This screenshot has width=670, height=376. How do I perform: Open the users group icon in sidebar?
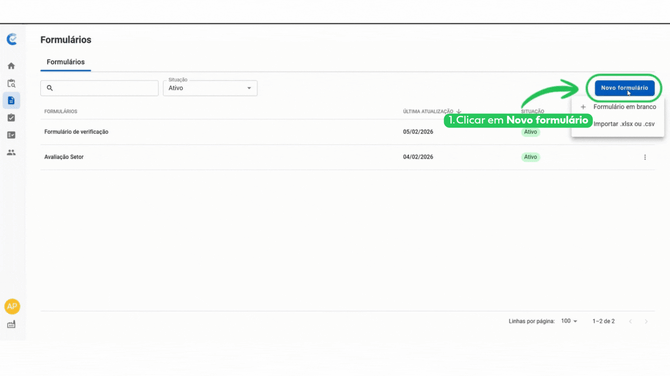[x=11, y=152]
